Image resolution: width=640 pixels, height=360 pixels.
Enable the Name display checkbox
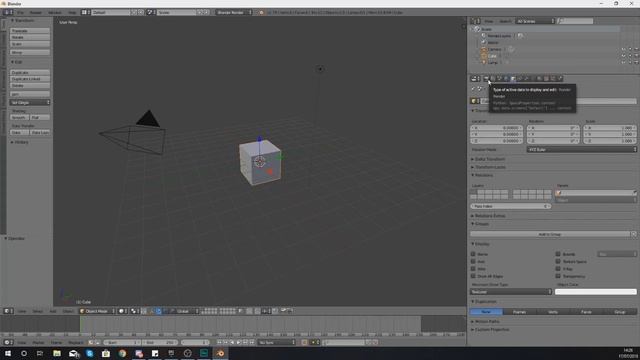[x=473, y=254]
